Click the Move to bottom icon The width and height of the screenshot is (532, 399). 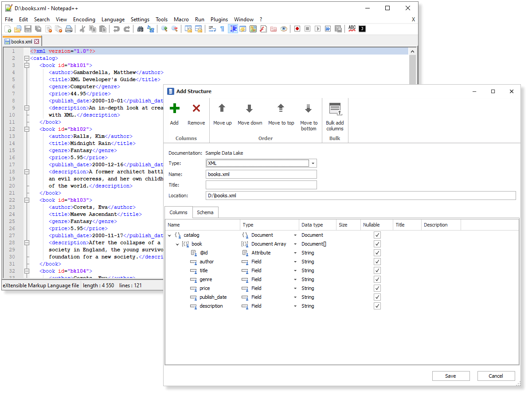[x=309, y=109]
